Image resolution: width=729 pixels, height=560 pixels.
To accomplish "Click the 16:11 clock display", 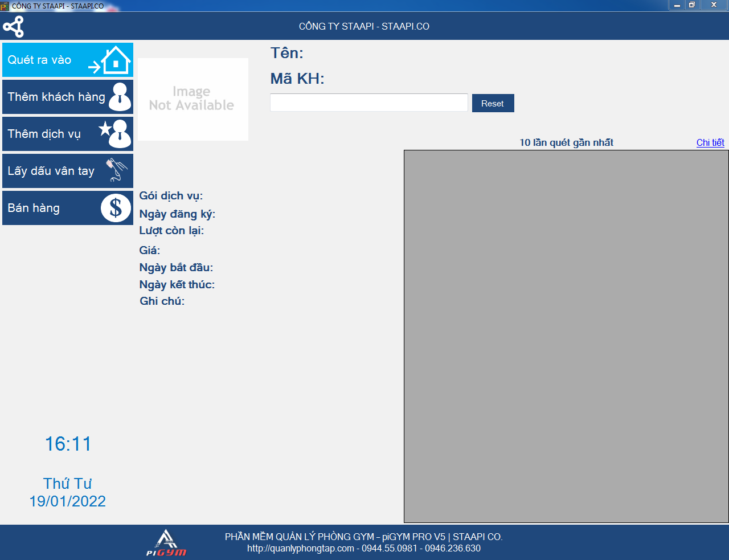I will (68, 444).
